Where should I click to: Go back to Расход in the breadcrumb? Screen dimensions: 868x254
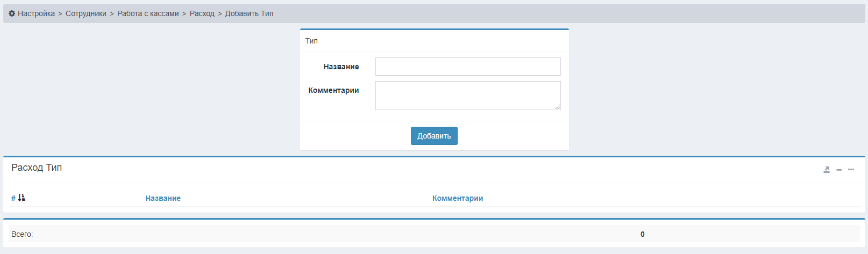(x=202, y=13)
